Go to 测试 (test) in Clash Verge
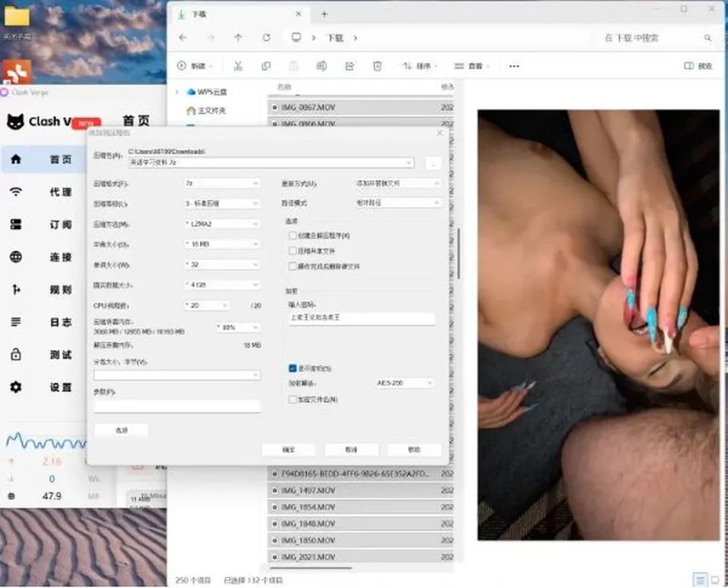Viewport: 728px width, 588px height. click(x=44, y=354)
